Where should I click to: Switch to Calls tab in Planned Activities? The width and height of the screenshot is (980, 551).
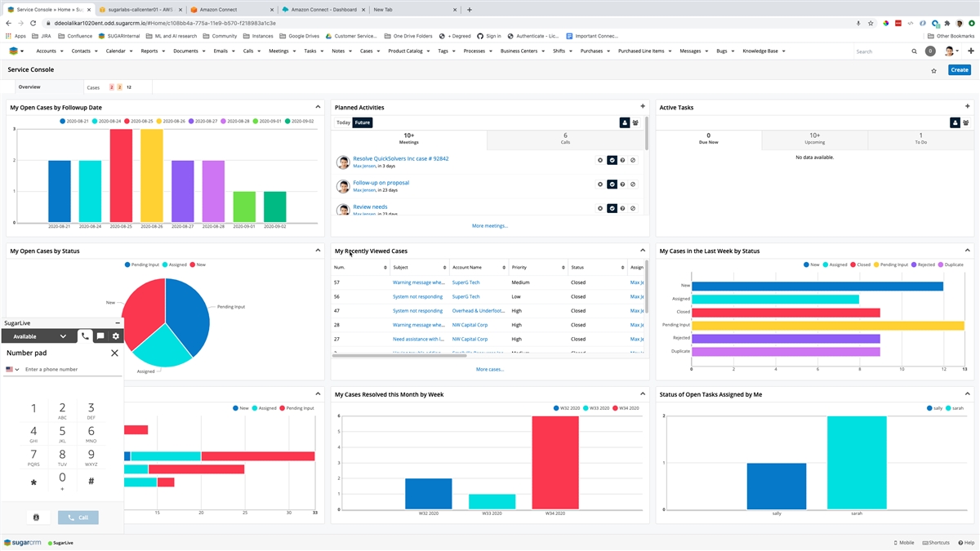pyautogui.click(x=565, y=140)
